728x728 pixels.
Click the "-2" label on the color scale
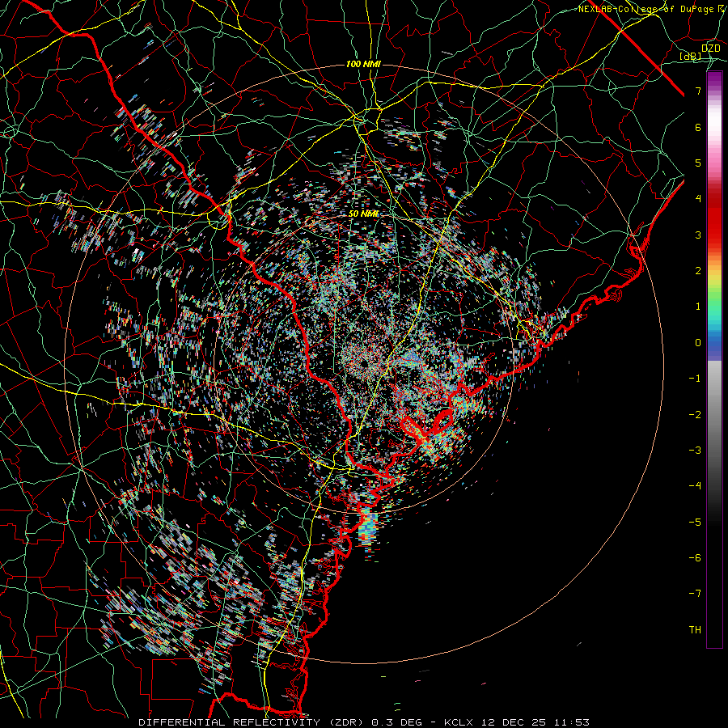[695, 414]
